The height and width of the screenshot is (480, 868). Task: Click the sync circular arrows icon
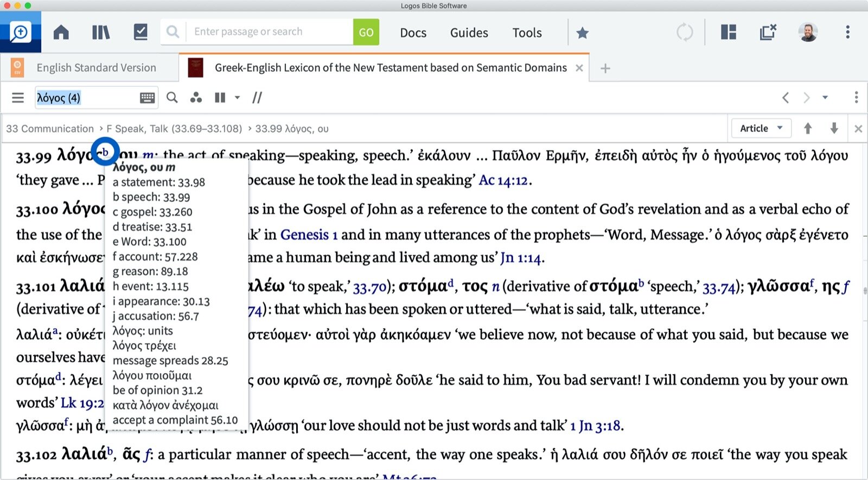coord(685,33)
